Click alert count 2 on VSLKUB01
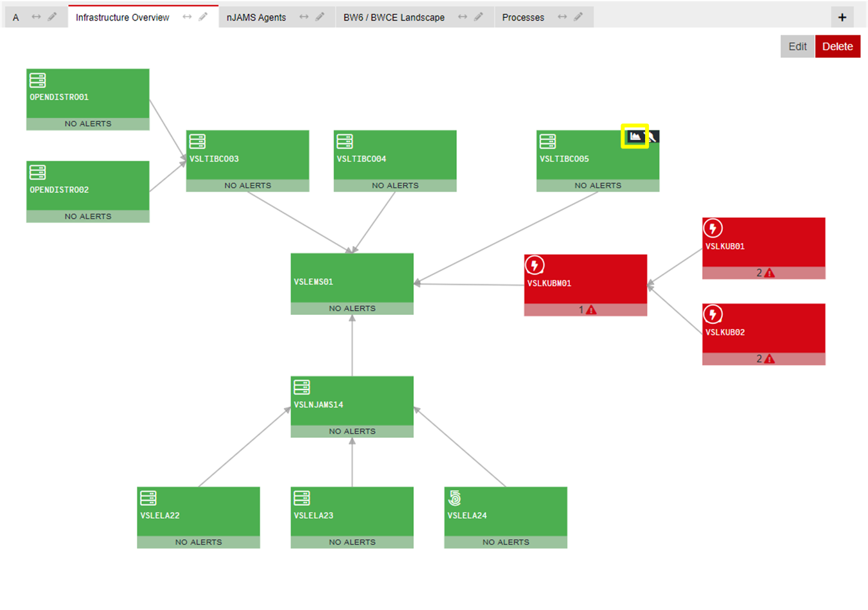The image size is (868, 610). 759,273
